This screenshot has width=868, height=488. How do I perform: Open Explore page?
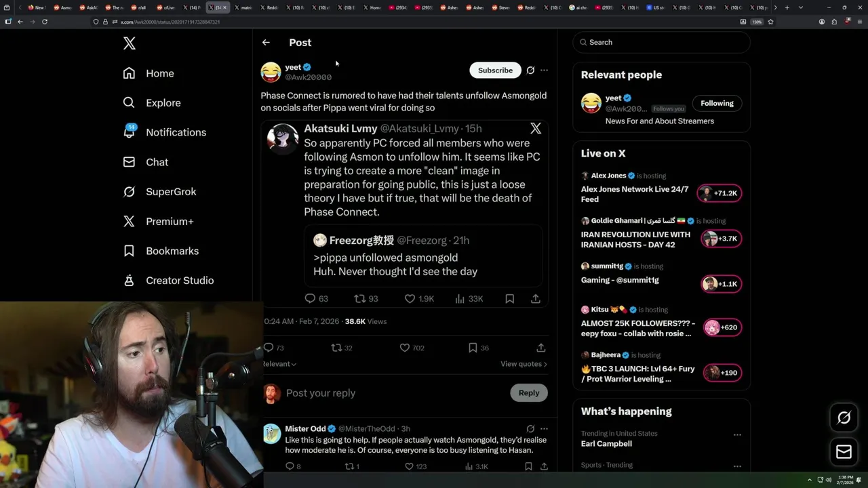point(152,103)
